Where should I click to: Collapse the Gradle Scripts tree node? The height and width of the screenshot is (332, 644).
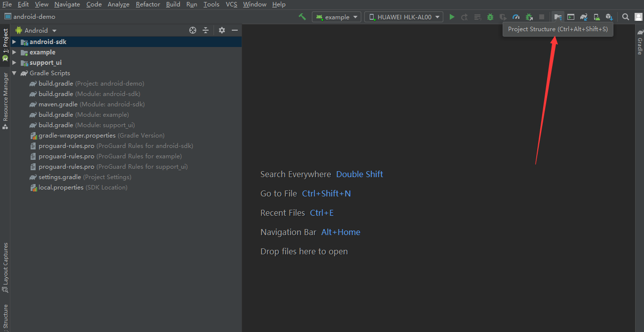(14, 73)
